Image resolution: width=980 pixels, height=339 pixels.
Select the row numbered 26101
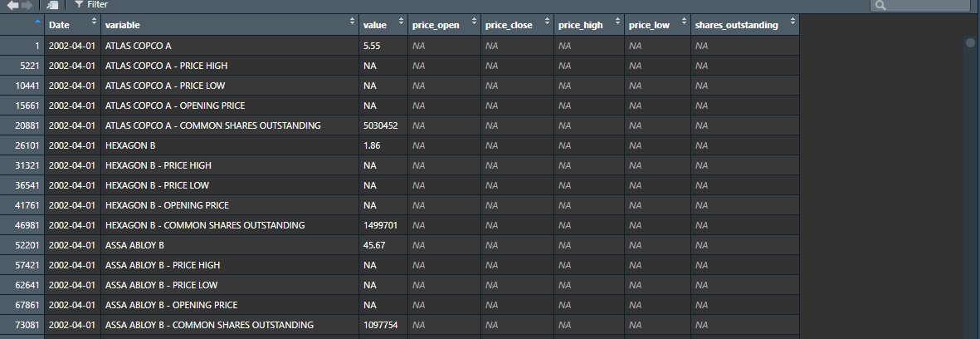22,145
